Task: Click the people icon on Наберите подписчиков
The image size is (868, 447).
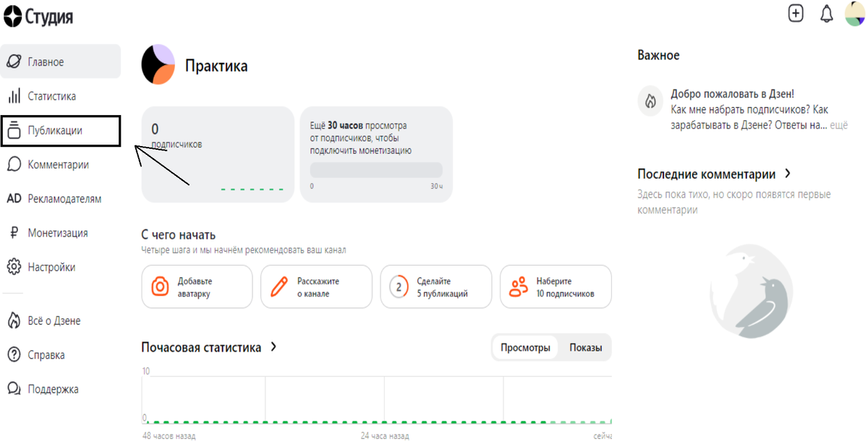Action: click(x=519, y=287)
